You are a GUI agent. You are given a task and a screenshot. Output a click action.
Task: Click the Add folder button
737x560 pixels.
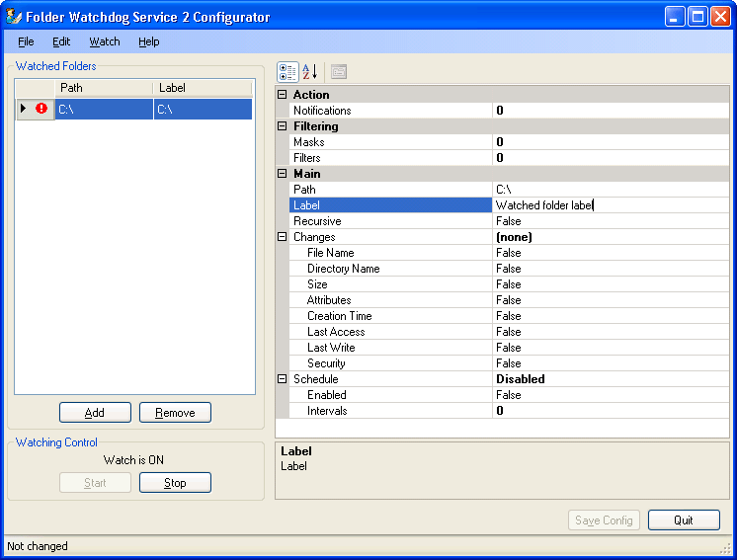[95, 413]
